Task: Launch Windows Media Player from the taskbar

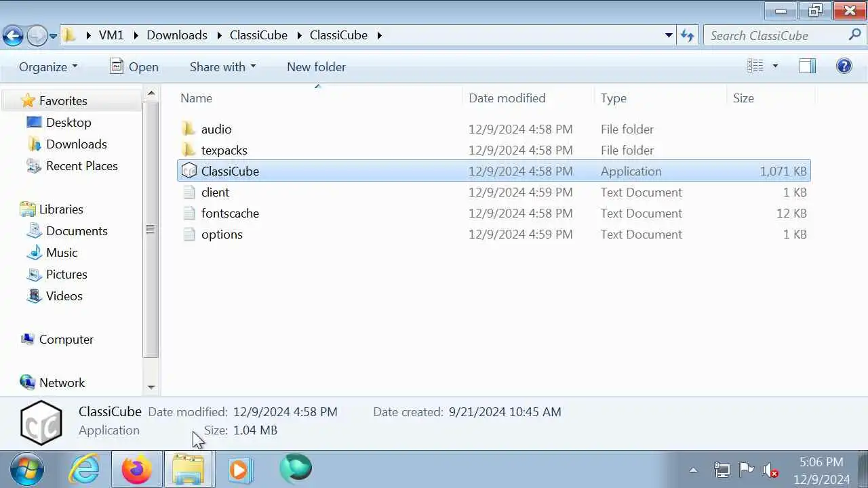Action: [239, 469]
